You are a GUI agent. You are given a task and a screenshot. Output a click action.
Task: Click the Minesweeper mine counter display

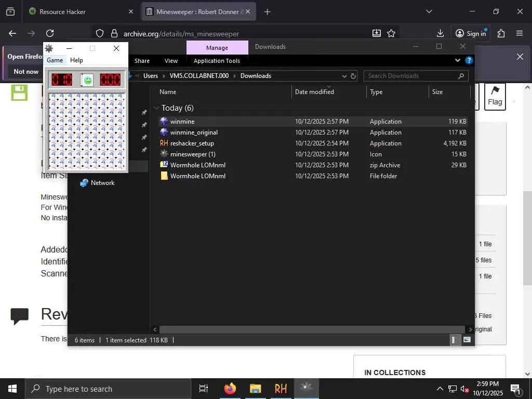[62, 80]
